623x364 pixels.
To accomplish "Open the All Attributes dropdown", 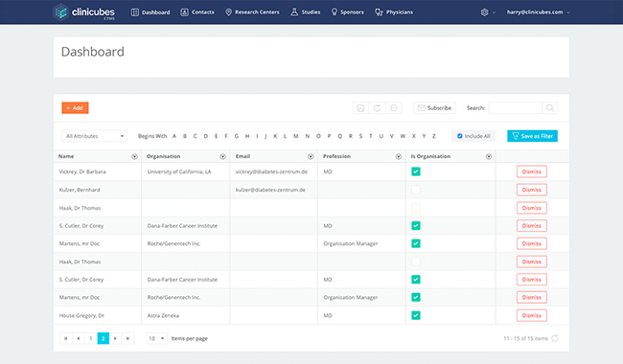I will 94,136.
